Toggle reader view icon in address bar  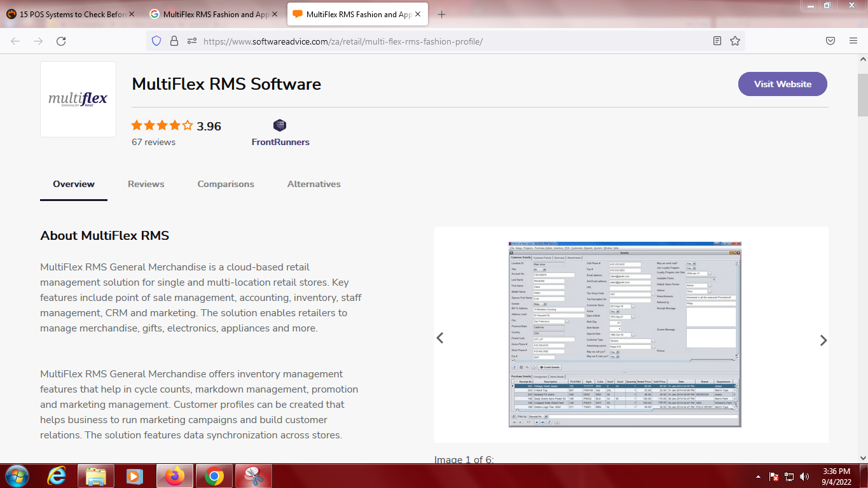click(717, 41)
